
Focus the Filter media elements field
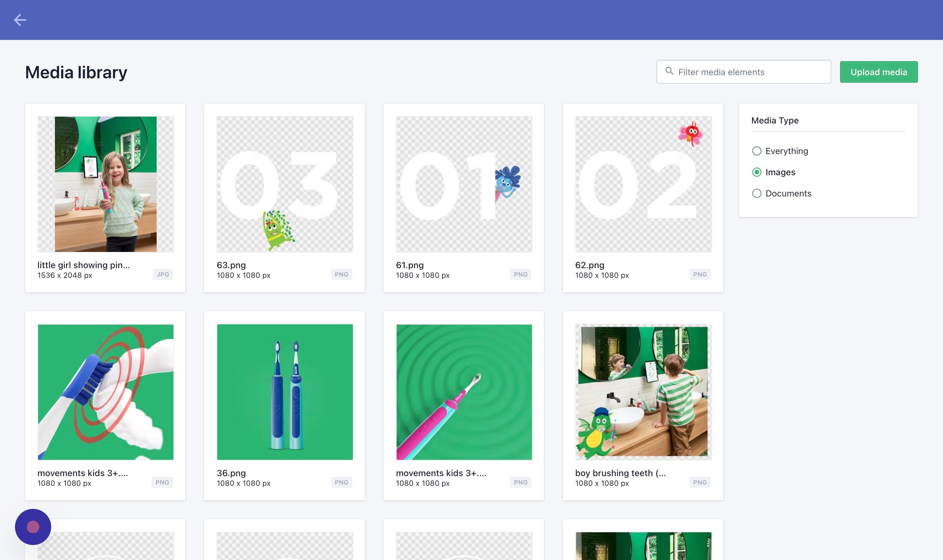click(x=743, y=72)
